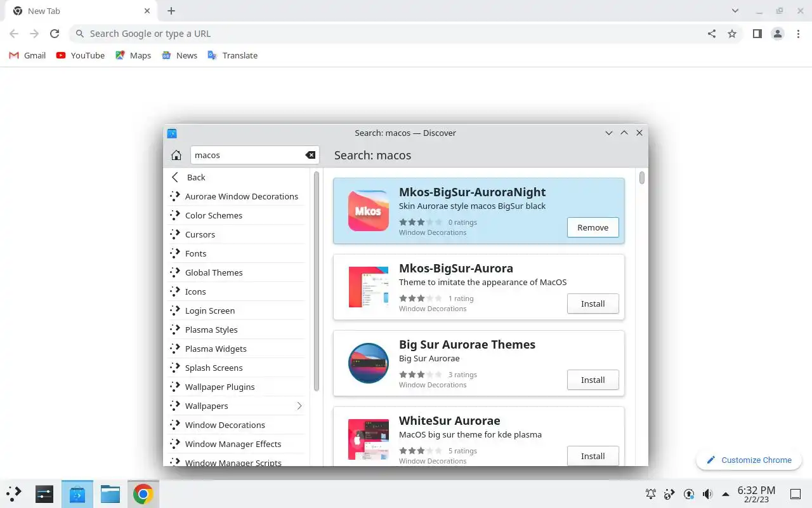812x508 pixels.
Task: Open updates indicator in system tray
Action: (x=689, y=494)
